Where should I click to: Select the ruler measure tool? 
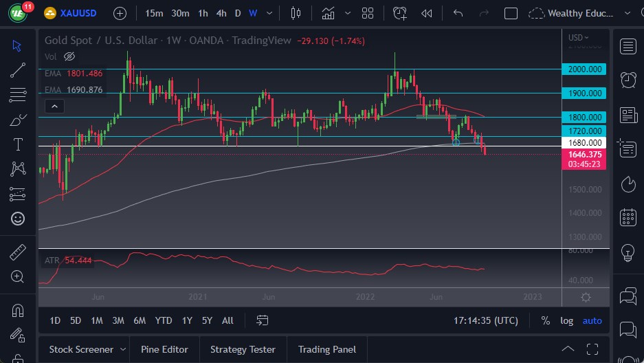coord(18,252)
